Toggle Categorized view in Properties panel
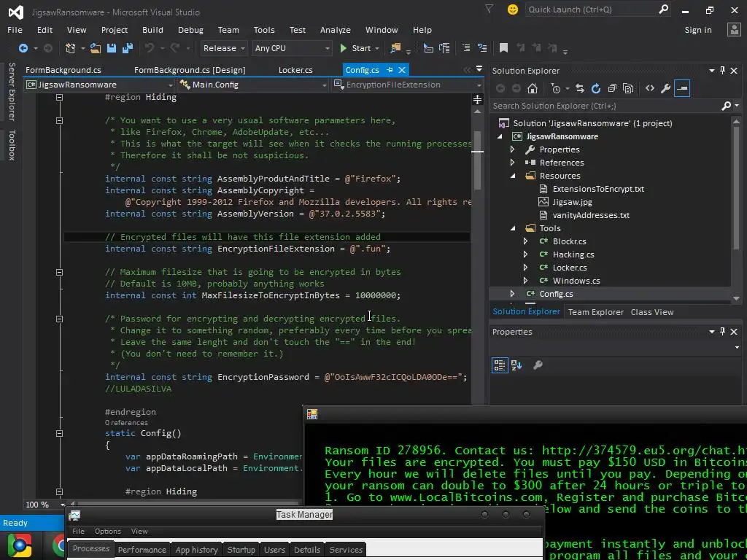747x560 pixels. (500, 365)
